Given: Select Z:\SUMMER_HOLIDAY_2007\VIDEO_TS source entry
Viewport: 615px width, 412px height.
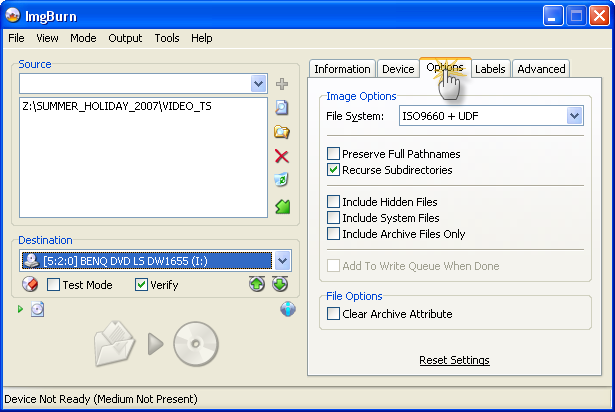Looking at the screenshot, I should click(117, 106).
